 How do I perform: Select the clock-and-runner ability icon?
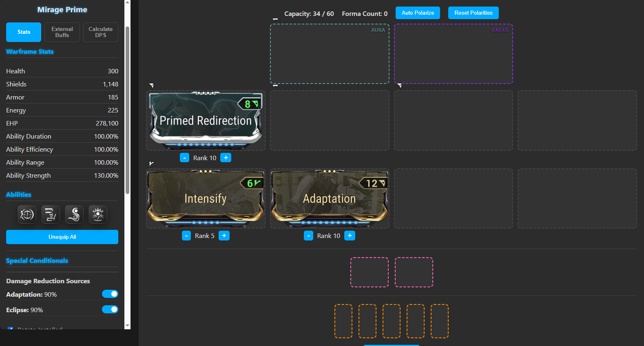[x=27, y=214]
